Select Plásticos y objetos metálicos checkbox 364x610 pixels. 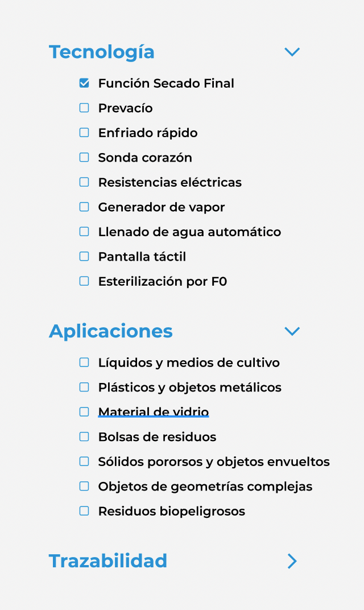pos(84,387)
